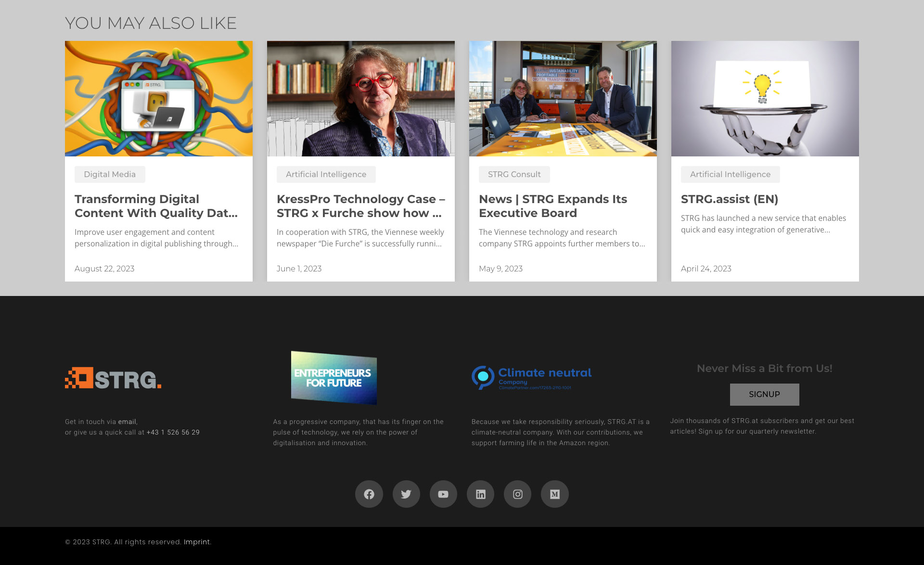Click the 'Join thousands of STRG.at subscribers' text
This screenshot has height=565, width=924.
pos(762,426)
